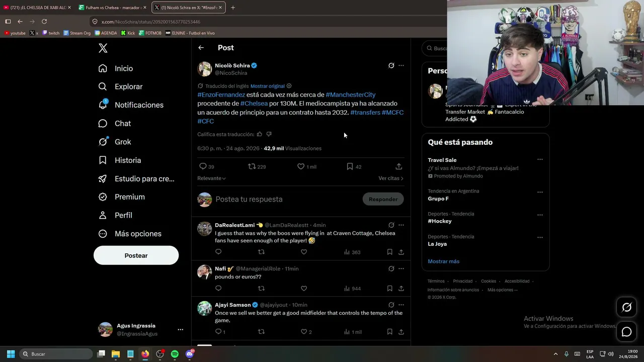Open Explorar in the X sidebar
Viewport: 644px width, 362px height.
(121, 86)
